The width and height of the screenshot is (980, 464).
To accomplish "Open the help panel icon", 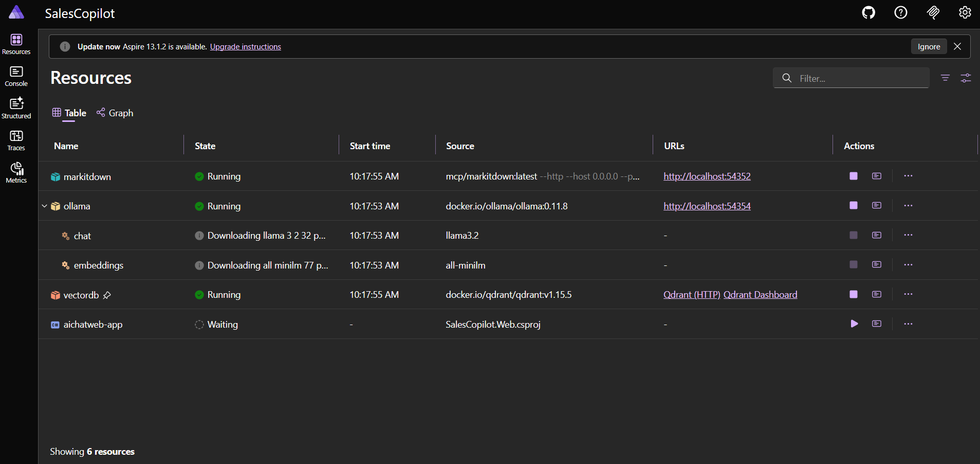I will tap(900, 13).
